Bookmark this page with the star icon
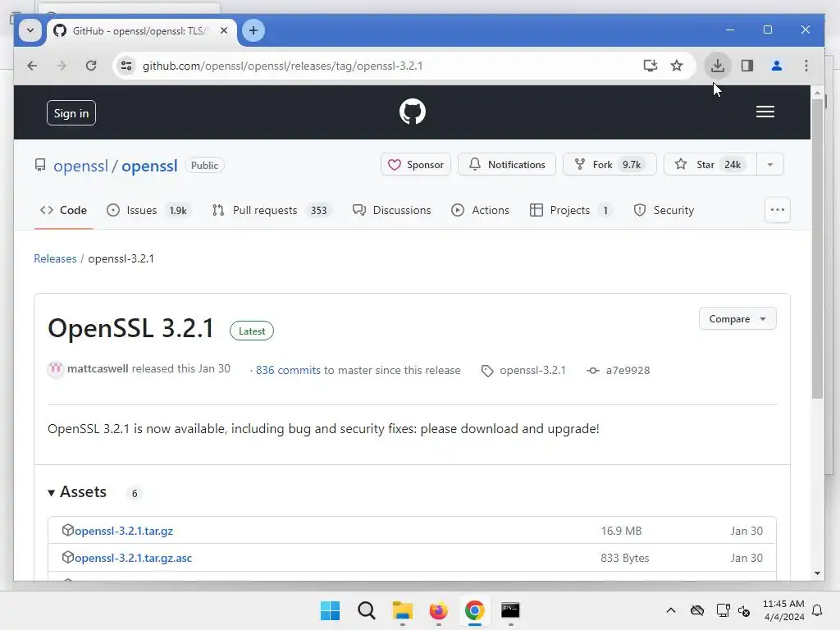 677,66
